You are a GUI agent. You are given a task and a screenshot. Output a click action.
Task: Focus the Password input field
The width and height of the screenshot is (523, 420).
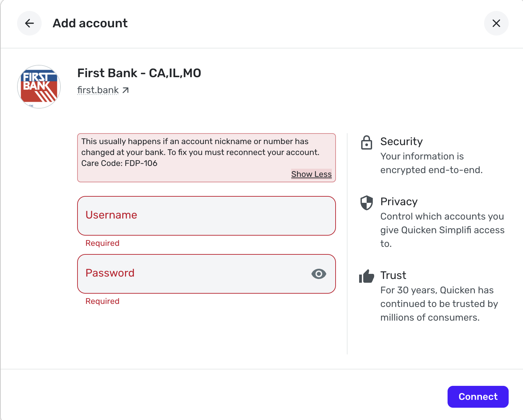click(x=195, y=274)
